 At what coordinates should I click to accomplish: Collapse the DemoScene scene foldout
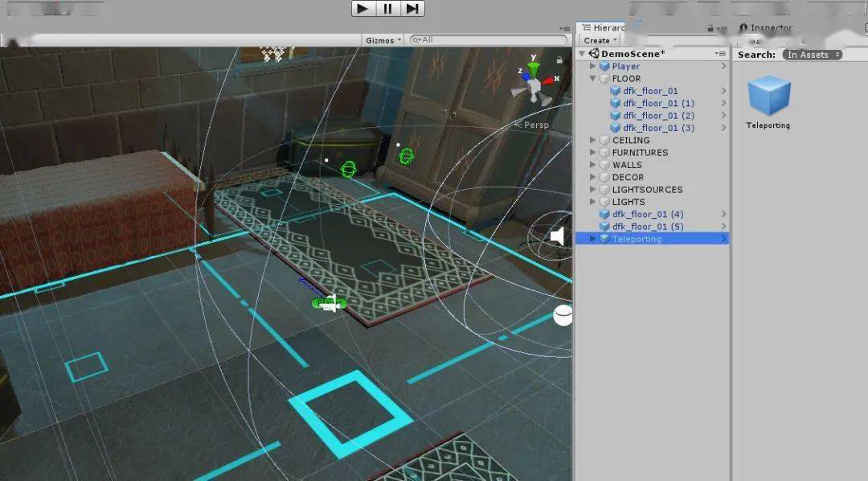click(582, 54)
